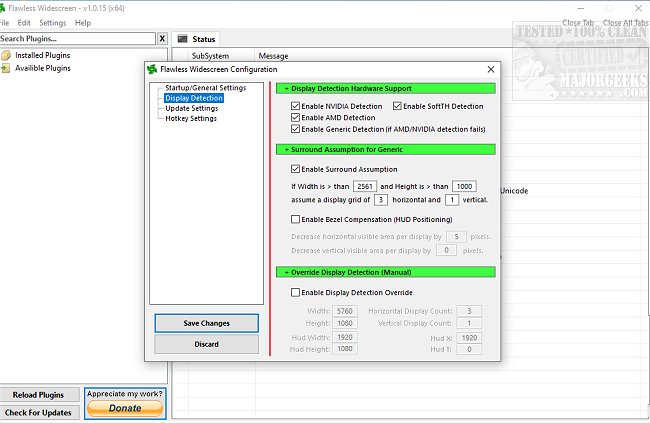Image resolution: width=650 pixels, height=423 pixels.
Task: Click the Search Plugins field
Action: tap(78, 39)
